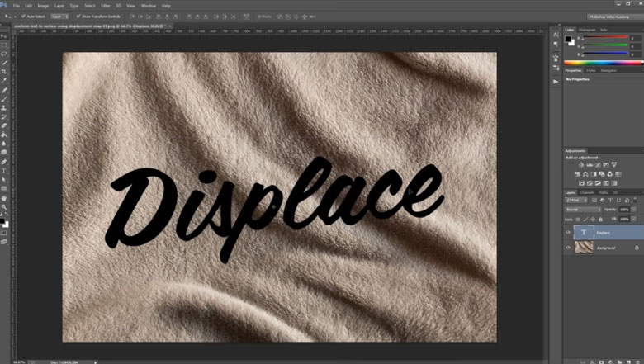Click the Background layer thumbnail

[584, 248]
